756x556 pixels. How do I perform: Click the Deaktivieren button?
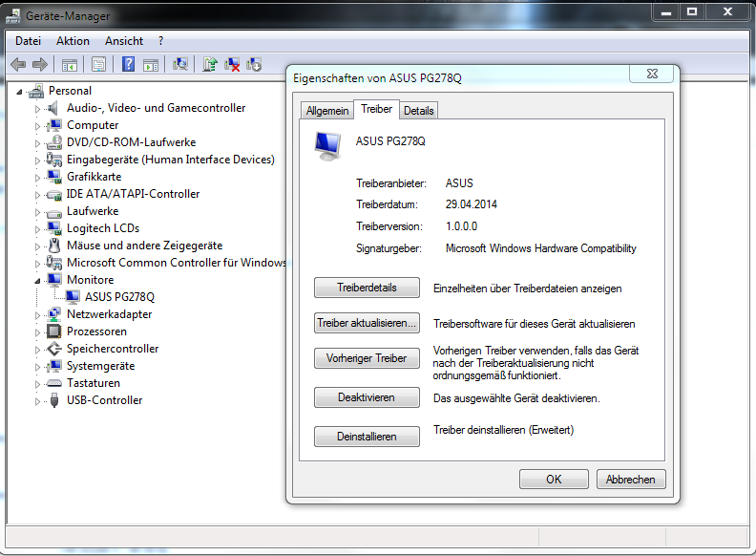coord(367,397)
